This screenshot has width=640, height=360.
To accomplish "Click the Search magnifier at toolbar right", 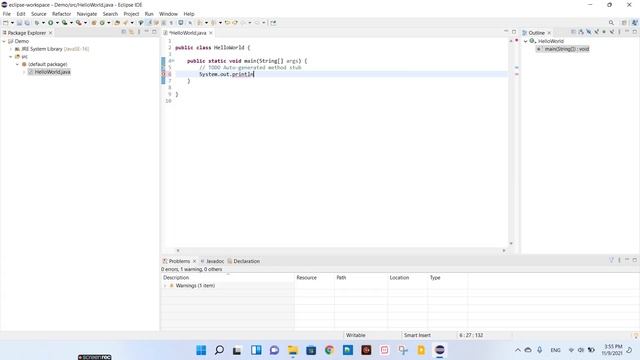I will point(611,23).
